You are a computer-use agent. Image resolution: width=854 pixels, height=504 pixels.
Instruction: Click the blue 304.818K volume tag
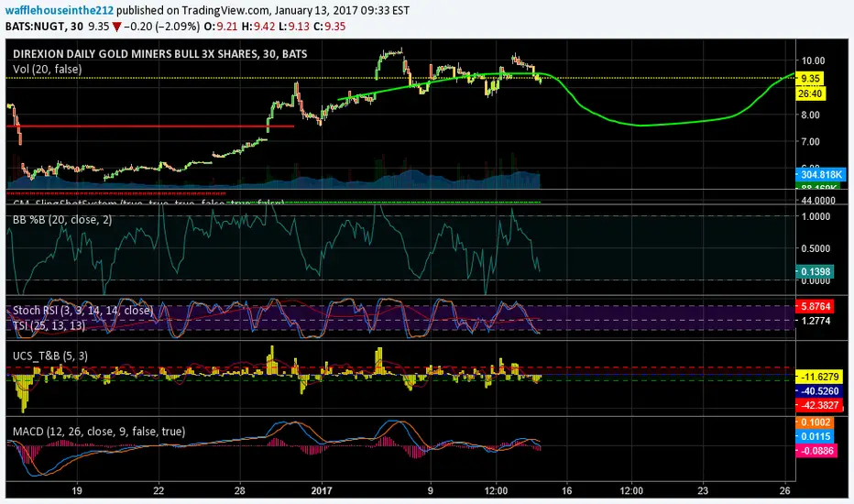pyautogui.click(x=821, y=175)
